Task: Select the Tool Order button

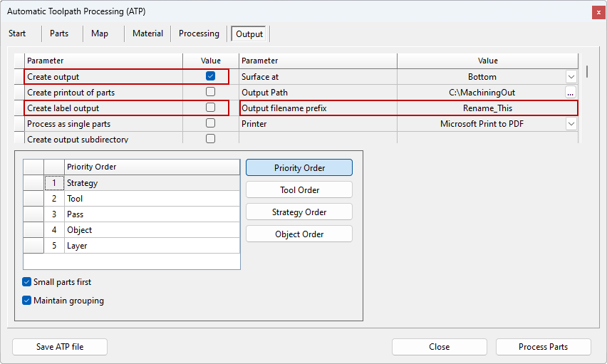Action: [299, 190]
